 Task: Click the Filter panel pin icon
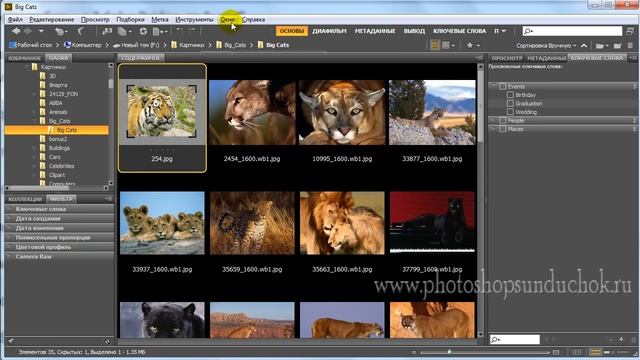coord(11,341)
